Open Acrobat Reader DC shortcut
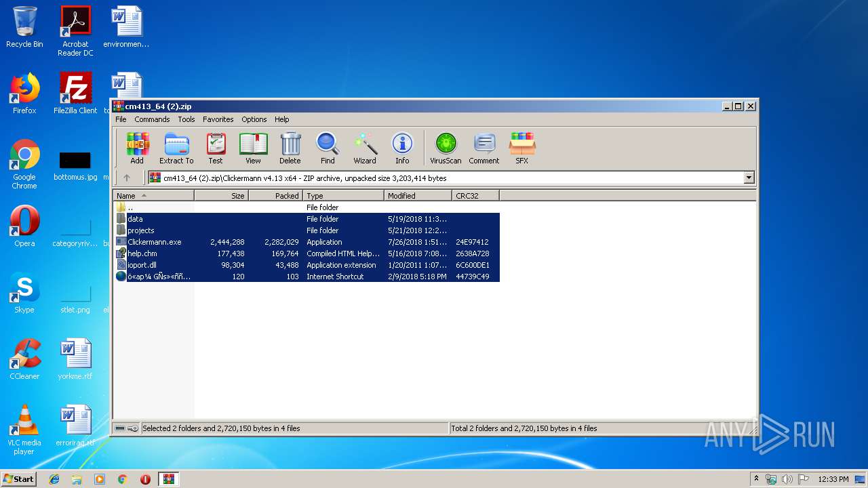Image resolution: width=868 pixels, height=488 pixels. 75,31
